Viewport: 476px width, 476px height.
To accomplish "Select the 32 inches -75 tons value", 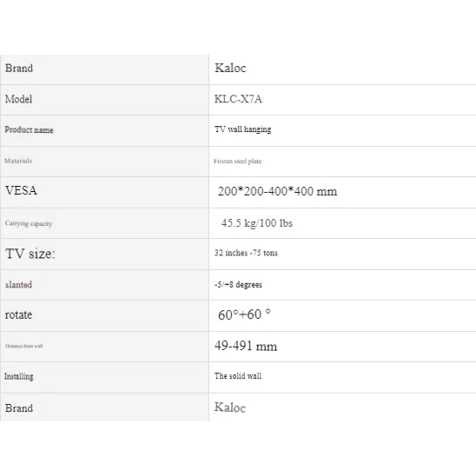I will (x=246, y=253).
